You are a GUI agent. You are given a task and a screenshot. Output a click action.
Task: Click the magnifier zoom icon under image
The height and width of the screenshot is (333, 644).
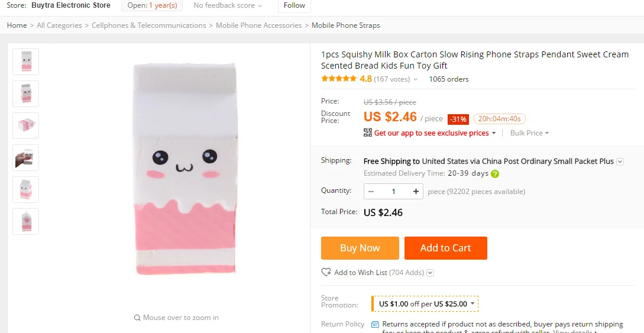137,318
